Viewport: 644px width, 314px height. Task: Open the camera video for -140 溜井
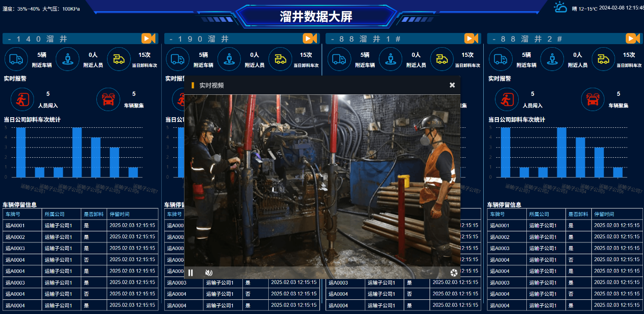coord(148,39)
